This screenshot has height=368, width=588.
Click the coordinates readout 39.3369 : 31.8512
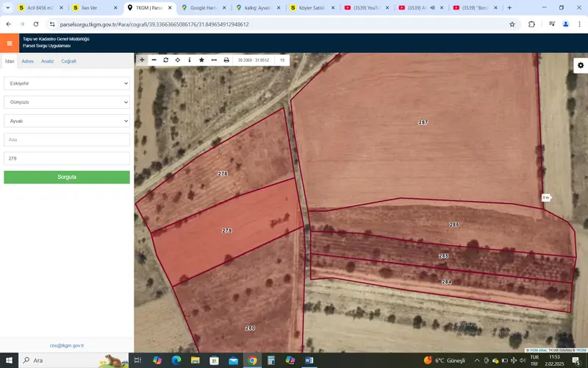[254, 60]
